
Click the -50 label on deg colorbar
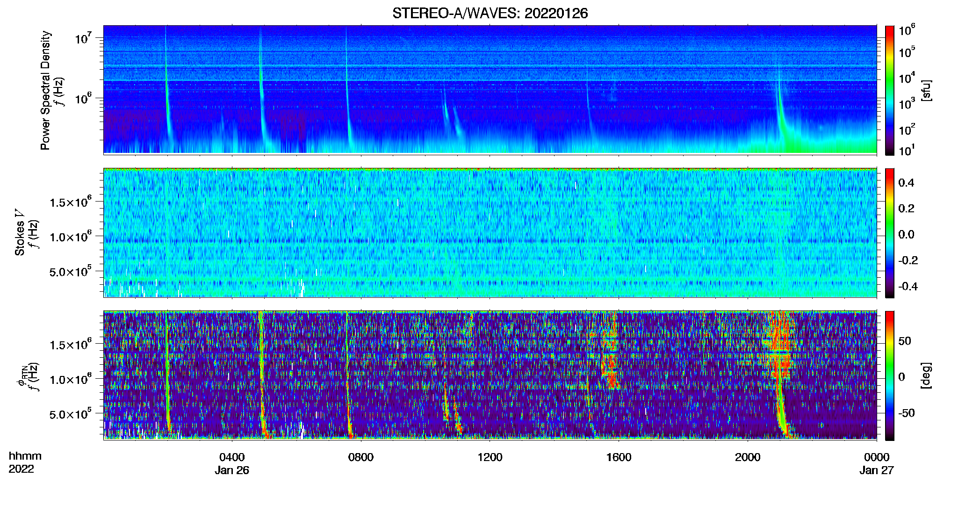tap(907, 413)
